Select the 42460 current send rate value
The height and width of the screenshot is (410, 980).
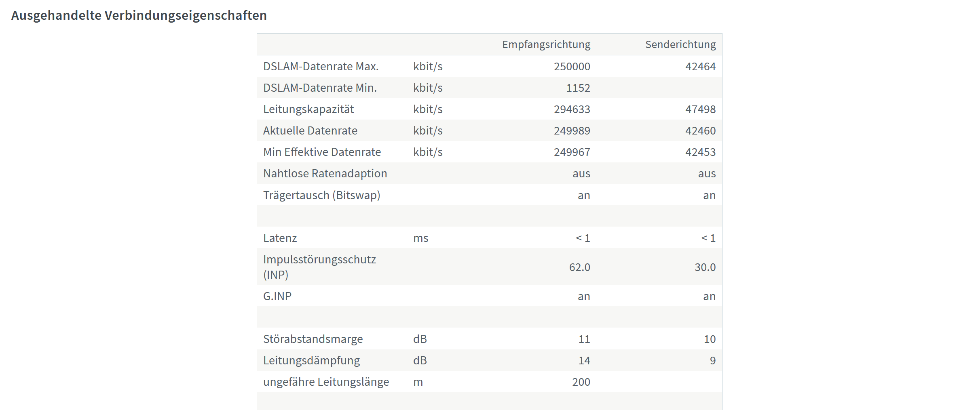[x=700, y=130]
